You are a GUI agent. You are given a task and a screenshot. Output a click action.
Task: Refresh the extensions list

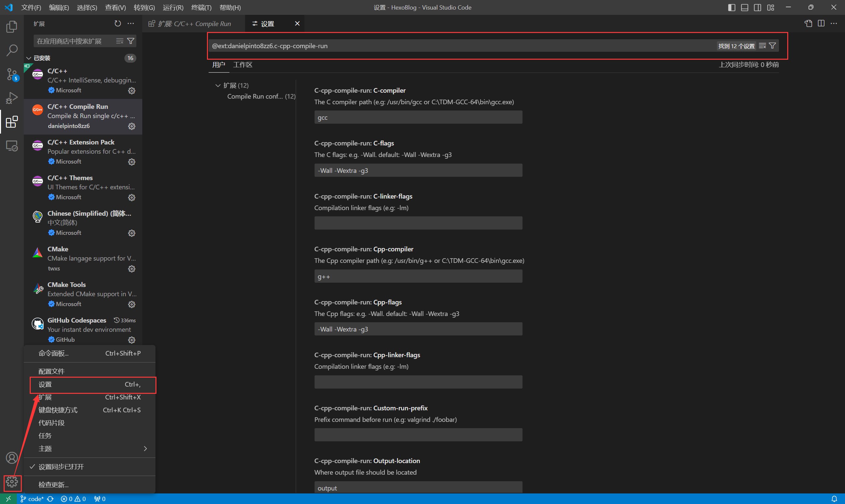click(118, 23)
